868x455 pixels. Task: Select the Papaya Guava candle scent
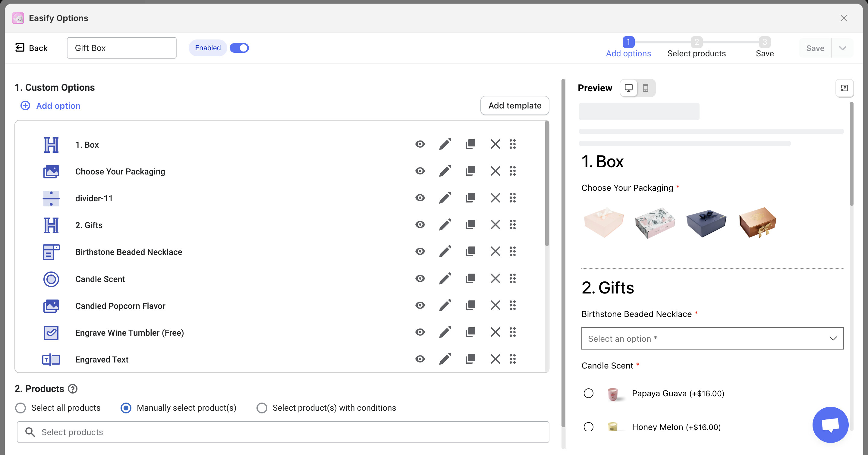(588, 393)
